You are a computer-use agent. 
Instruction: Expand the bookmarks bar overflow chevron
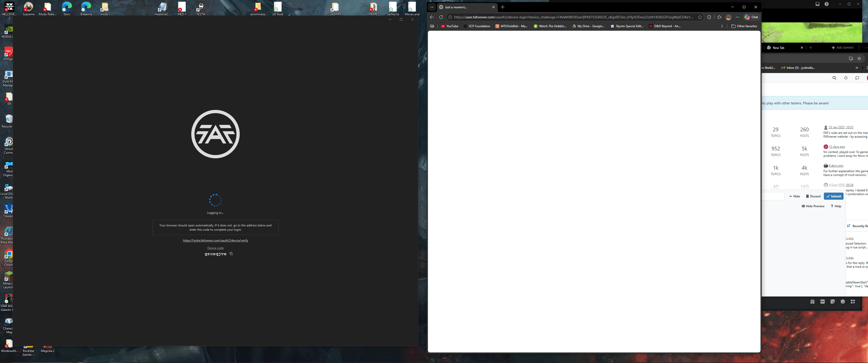[x=722, y=26]
